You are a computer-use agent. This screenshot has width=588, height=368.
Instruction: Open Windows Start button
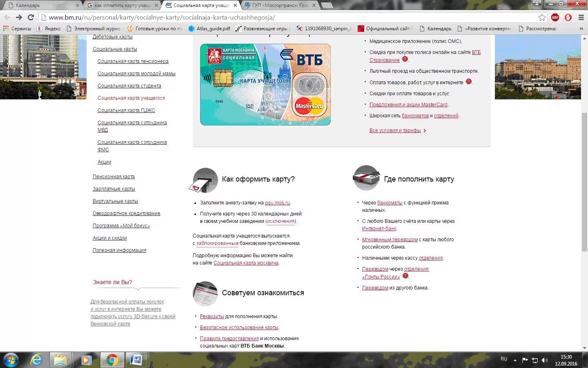click(x=11, y=360)
